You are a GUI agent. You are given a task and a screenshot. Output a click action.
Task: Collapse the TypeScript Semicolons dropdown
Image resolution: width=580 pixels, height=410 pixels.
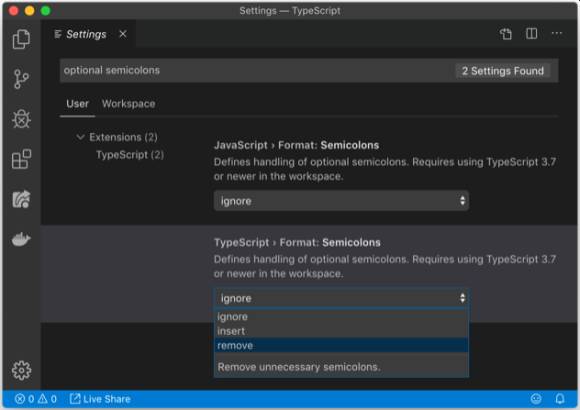341,298
